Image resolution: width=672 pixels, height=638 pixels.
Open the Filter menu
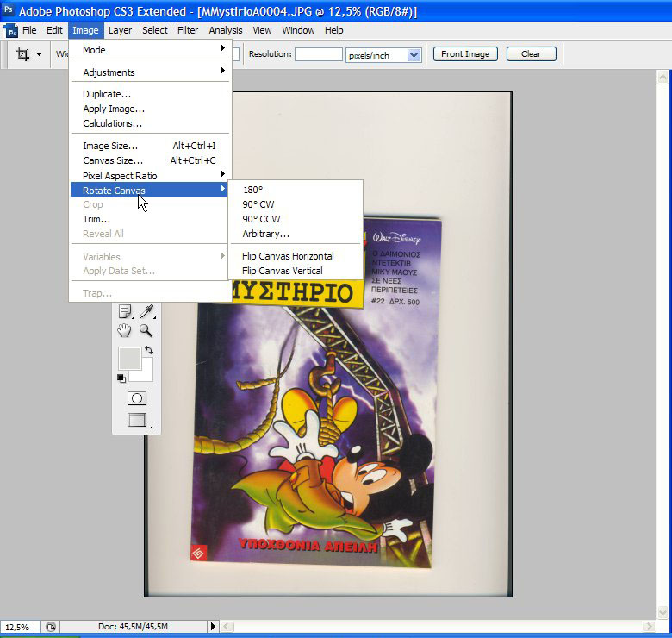[188, 30]
